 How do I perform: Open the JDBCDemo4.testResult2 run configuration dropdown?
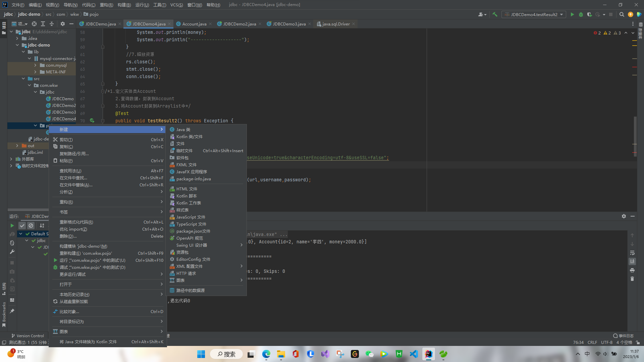[x=534, y=14]
